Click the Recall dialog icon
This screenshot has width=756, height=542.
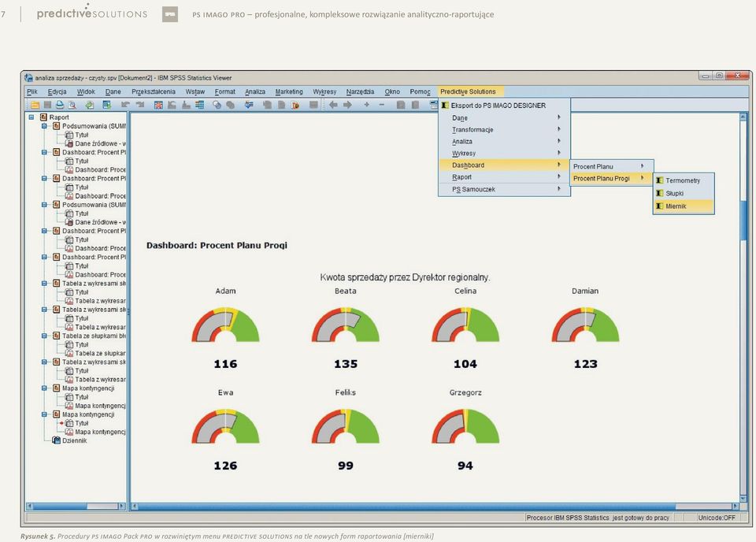106,105
